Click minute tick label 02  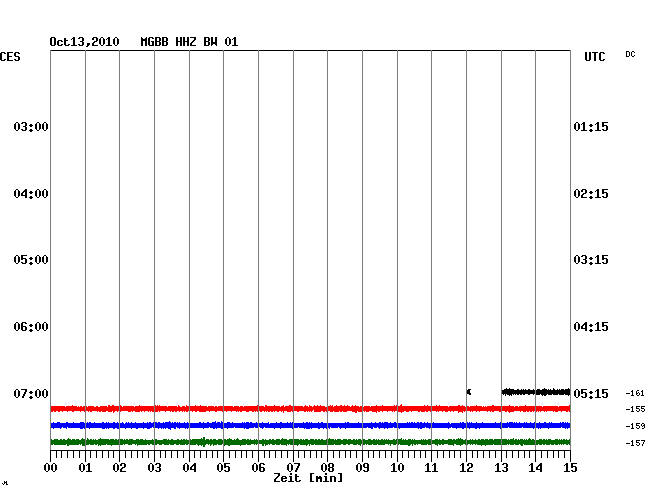coord(119,468)
